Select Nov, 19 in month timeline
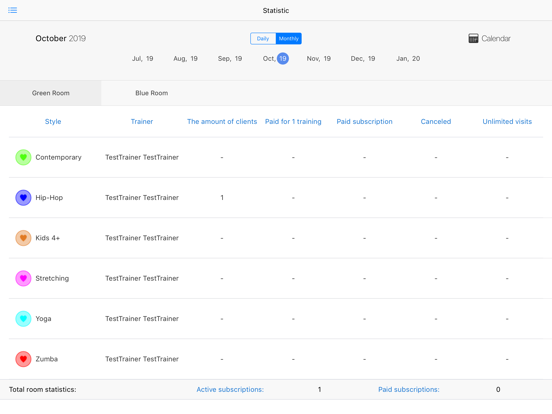The width and height of the screenshot is (552, 414). pos(319,58)
